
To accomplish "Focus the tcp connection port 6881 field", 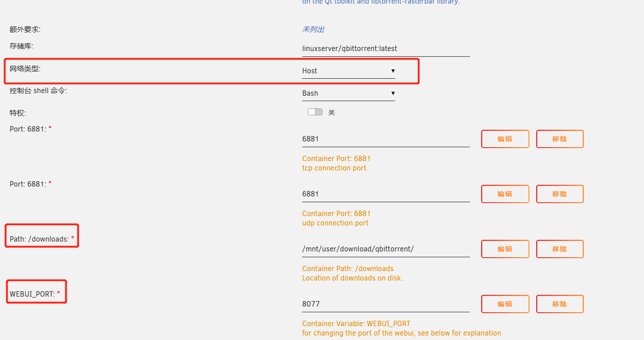I will 385,139.
